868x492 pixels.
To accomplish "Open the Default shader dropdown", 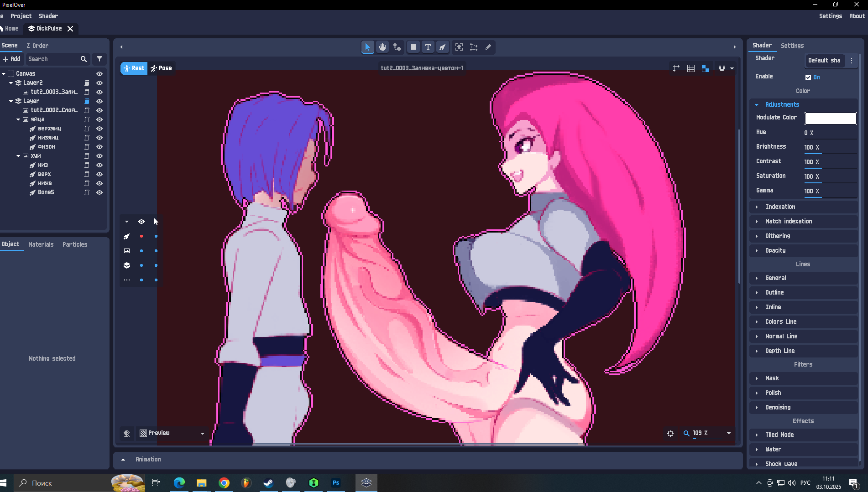I will click(825, 60).
